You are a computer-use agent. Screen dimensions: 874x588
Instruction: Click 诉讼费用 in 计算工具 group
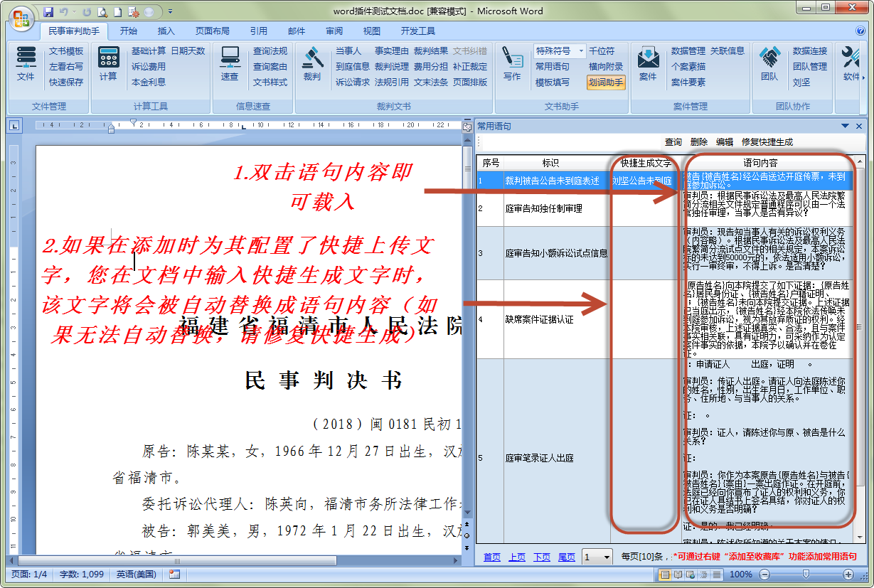(149, 67)
